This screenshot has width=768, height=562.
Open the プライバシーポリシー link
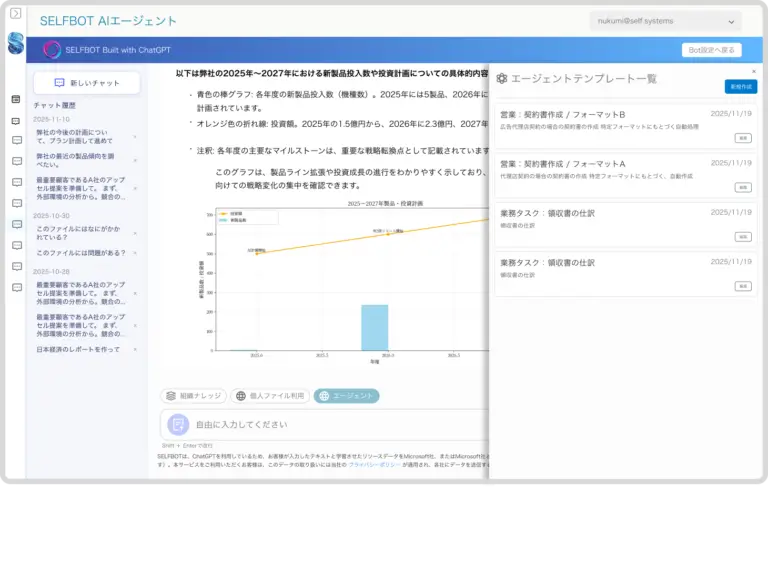point(374,464)
